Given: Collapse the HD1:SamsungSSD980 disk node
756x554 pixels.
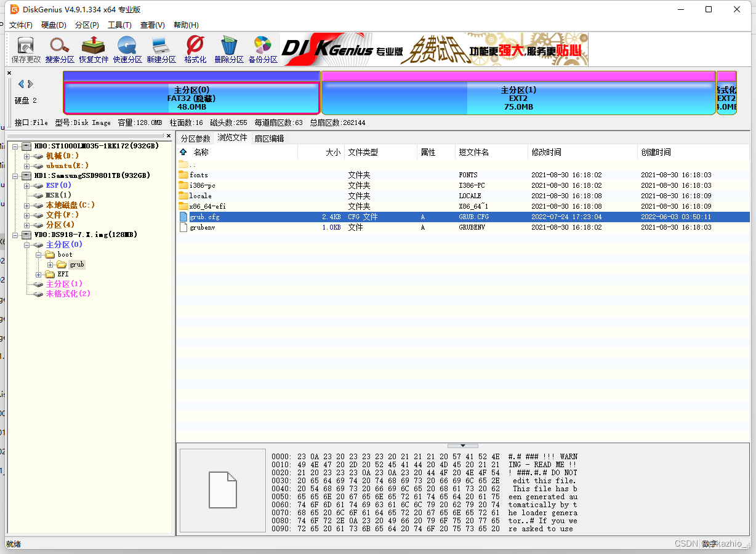Looking at the screenshot, I should (15, 176).
